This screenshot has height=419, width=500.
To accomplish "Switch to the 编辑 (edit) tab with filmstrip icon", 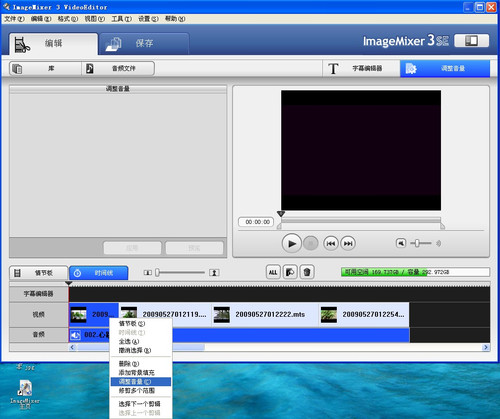I will point(53,44).
